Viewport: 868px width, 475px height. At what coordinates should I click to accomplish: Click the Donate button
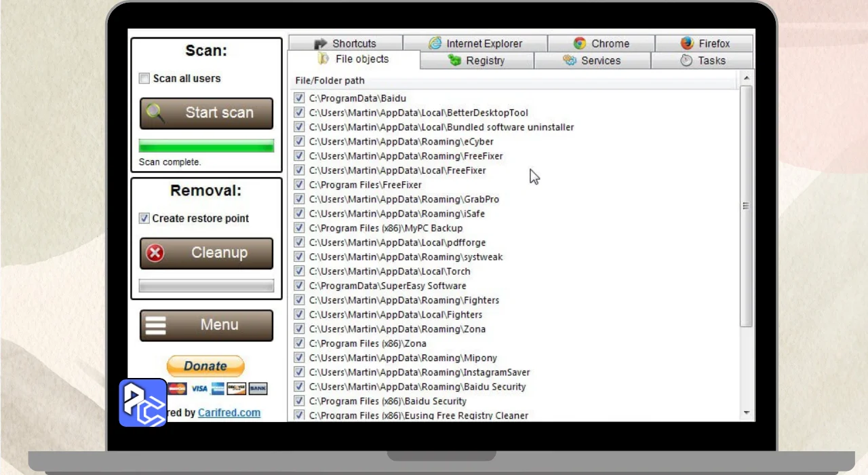click(205, 366)
